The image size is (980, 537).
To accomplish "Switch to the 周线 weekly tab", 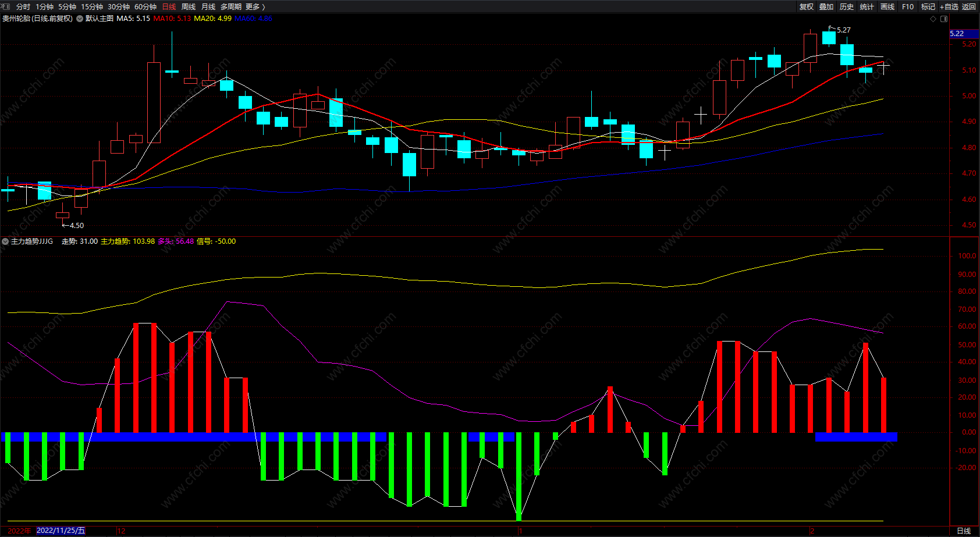I will click(x=189, y=7).
